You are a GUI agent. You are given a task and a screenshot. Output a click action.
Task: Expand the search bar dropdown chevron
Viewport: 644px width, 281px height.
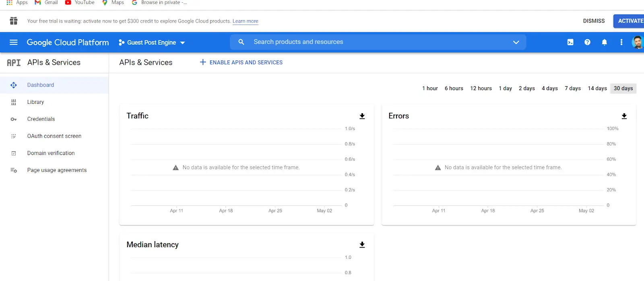click(516, 42)
